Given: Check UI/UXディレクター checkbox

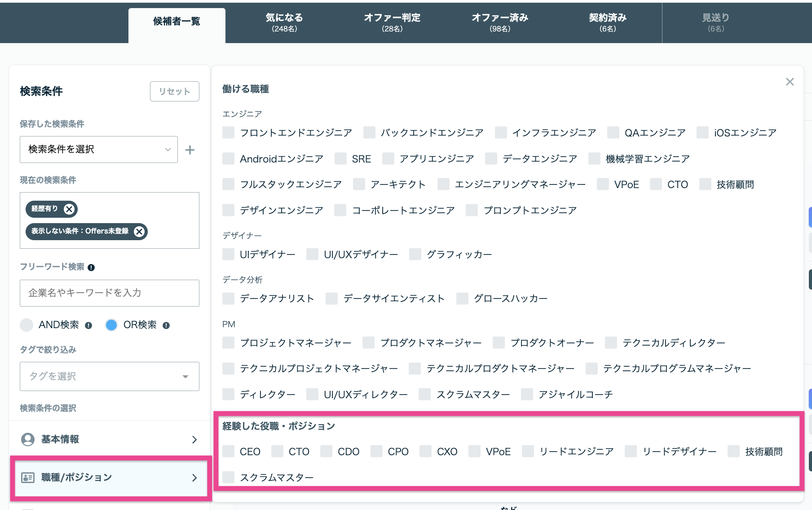Looking at the screenshot, I should (313, 394).
